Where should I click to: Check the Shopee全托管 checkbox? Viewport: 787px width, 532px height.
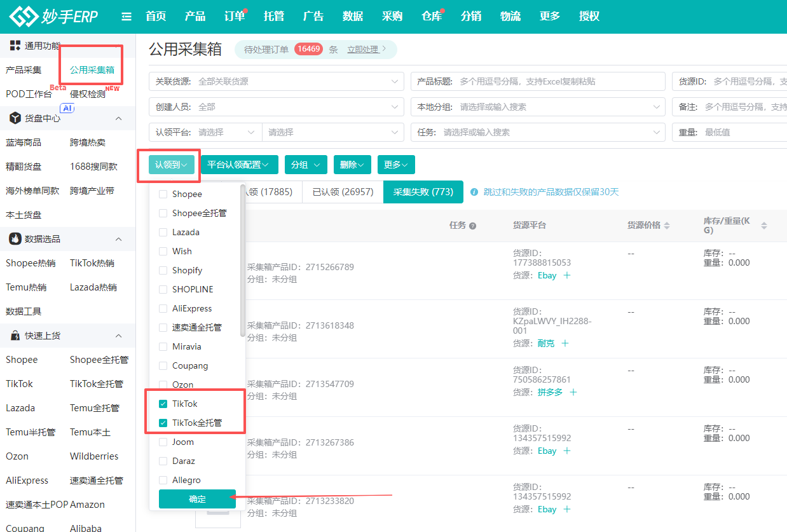point(163,213)
